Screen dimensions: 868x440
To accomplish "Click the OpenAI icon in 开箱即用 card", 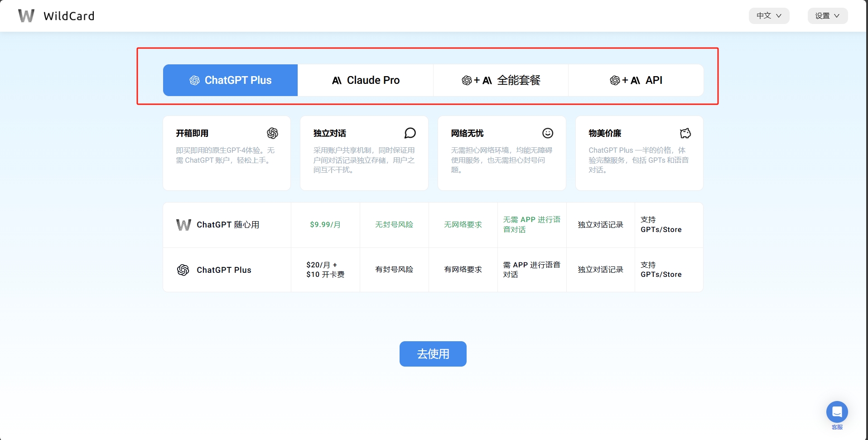I will 272,133.
